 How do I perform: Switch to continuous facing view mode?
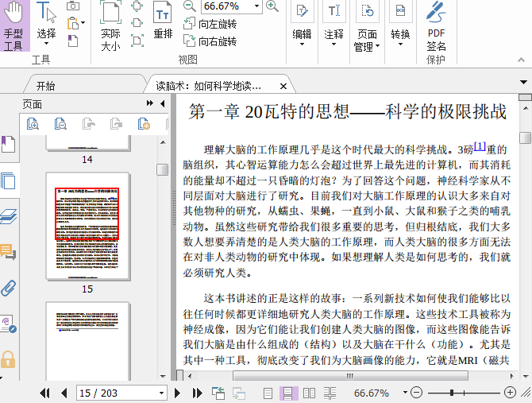[330, 393]
